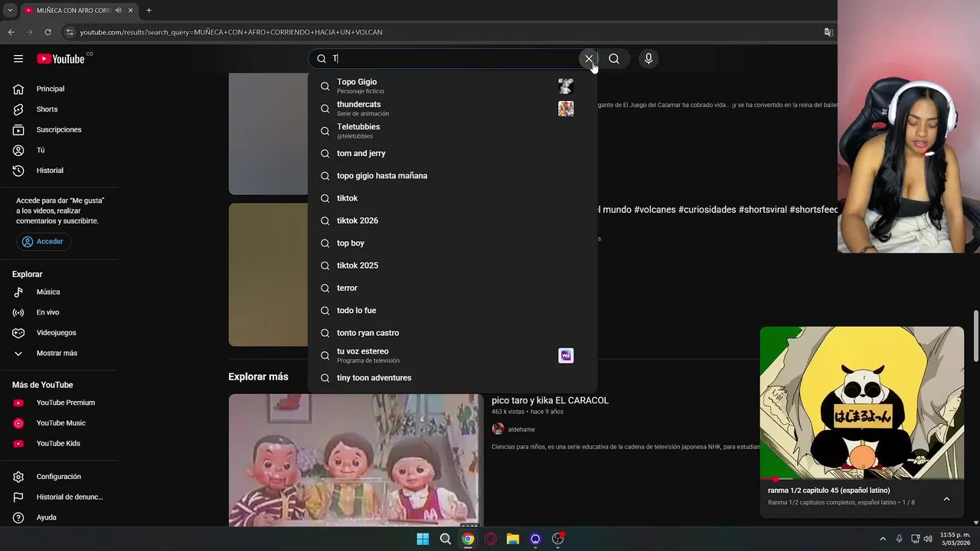Start voice search with the microphone icon
The width and height of the screenshot is (980, 551).
point(648,59)
